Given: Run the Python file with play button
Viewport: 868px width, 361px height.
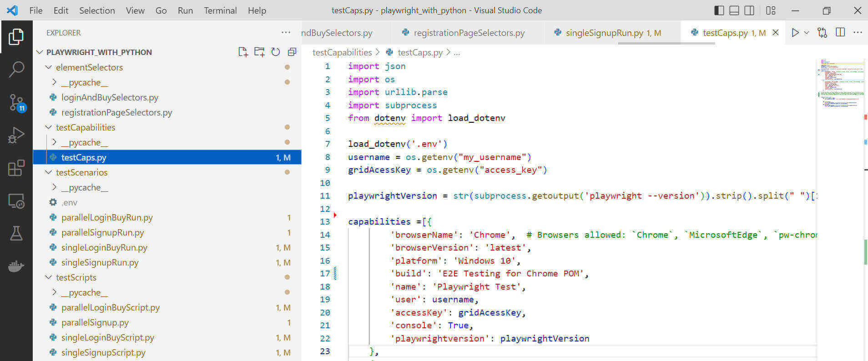Looking at the screenshot, I should tap(795, 33).
